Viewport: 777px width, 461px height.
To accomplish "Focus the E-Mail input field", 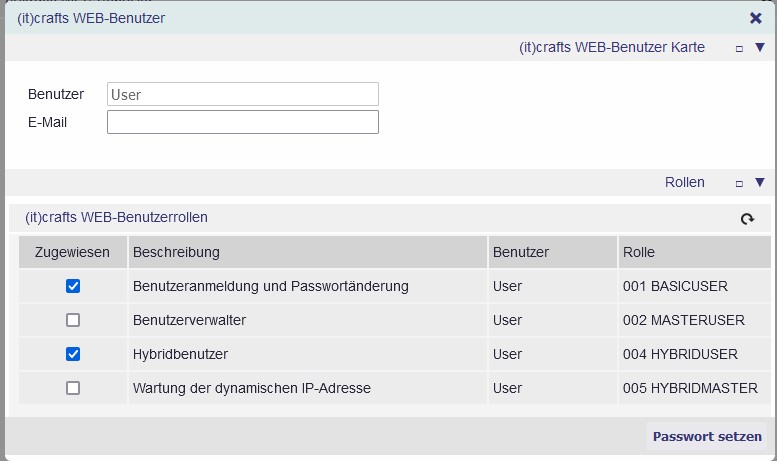I will [x=243, y=122].
